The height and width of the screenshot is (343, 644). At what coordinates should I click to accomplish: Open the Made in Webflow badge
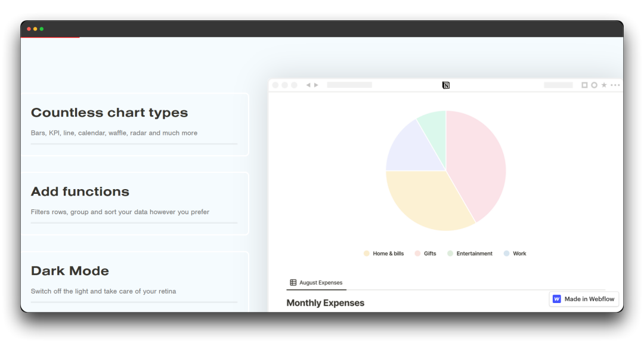584,299
